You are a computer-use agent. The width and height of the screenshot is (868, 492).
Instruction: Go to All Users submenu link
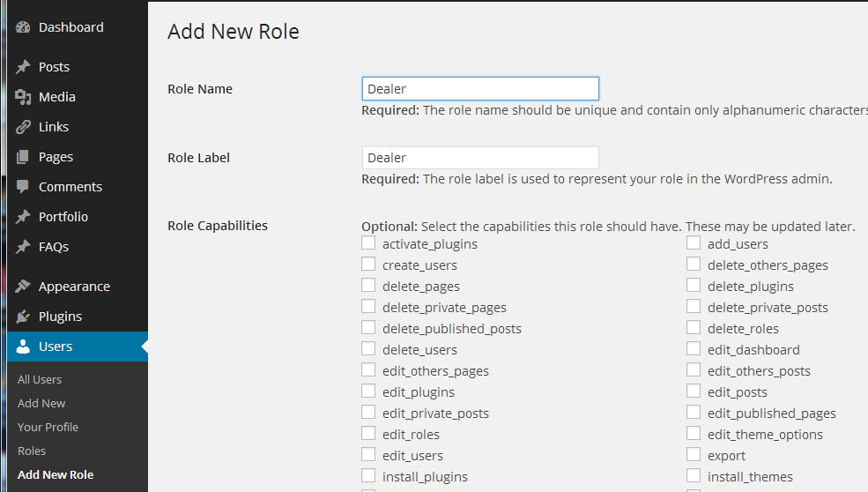tap(40, 379)
